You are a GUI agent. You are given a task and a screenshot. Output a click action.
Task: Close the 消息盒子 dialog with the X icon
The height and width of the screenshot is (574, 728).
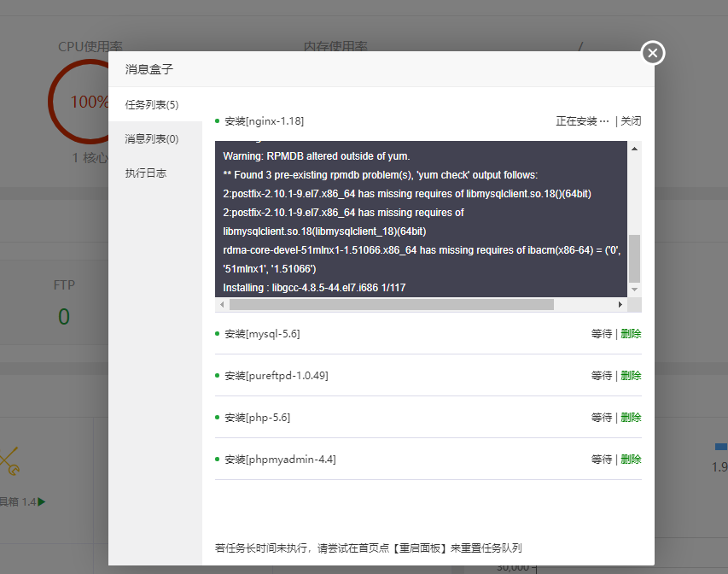pyautogui.click(x=653, y=53)
